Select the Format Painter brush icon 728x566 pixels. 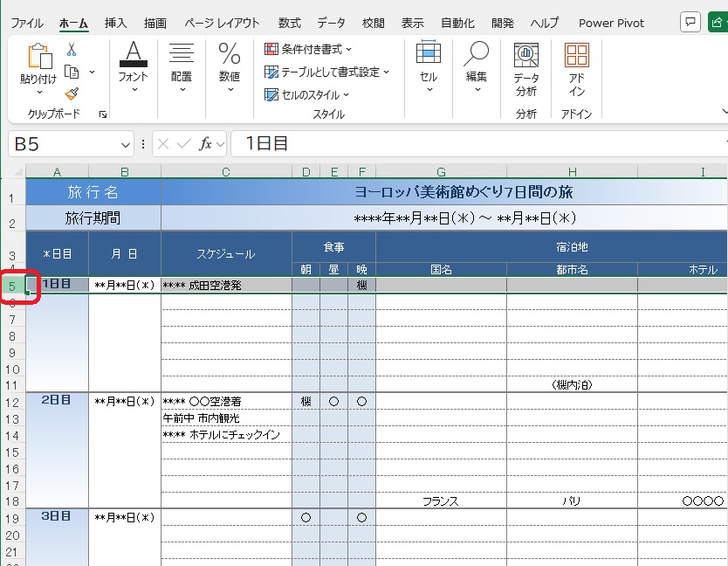pos(72,93)
